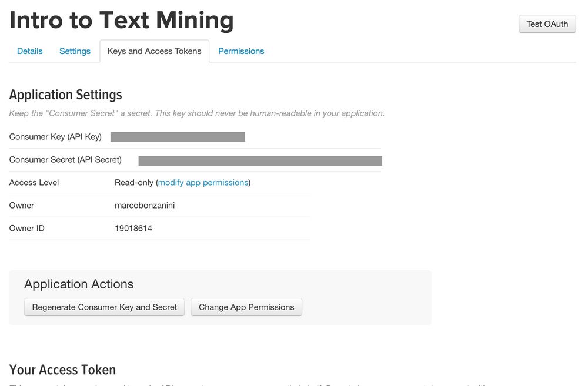Click the redacted Consumer Key value
The height and width of the screenshot is (386, 588).
(178, 137)
